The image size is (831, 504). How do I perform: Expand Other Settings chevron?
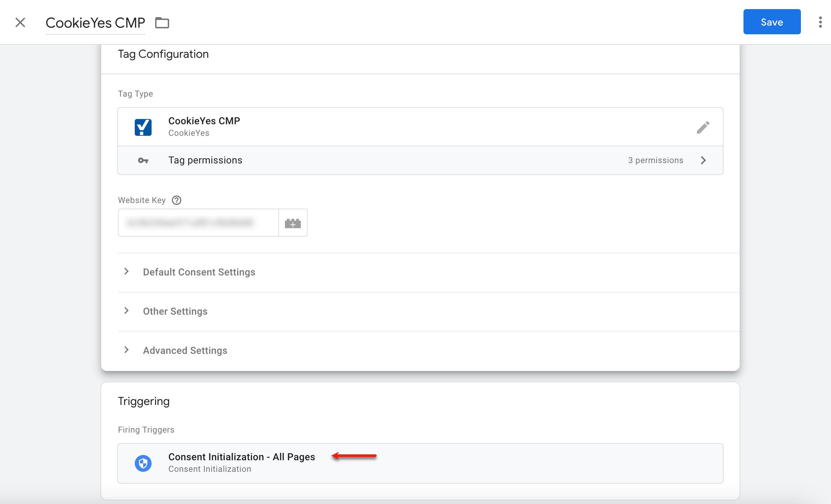click(x=127, y=311)
